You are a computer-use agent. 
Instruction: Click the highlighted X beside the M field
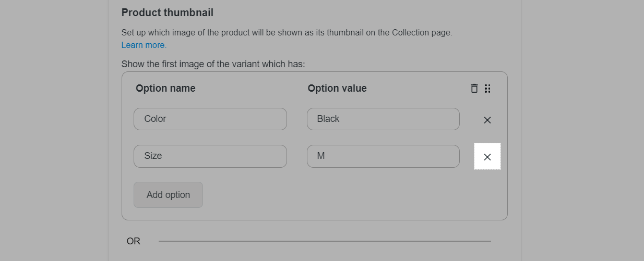(487, 157)
